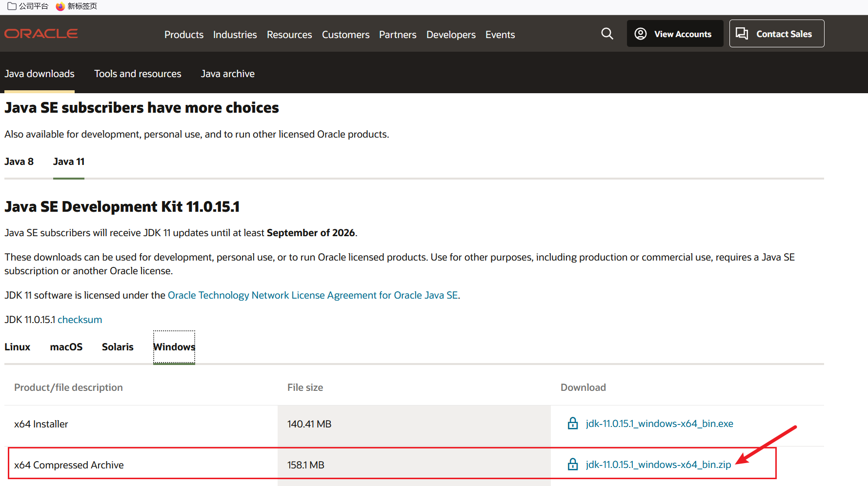Click the Contact Sales button
The image size is (868, 486).
coord(777,34)
